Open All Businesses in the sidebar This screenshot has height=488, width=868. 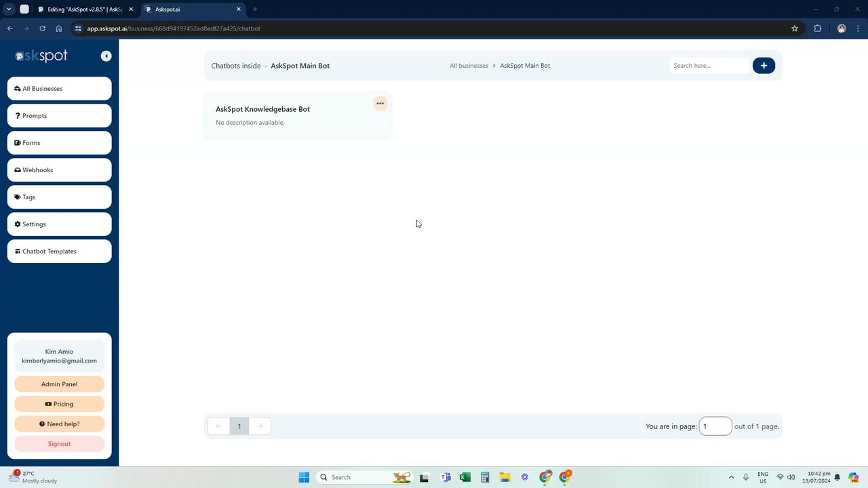pos(59,89)
